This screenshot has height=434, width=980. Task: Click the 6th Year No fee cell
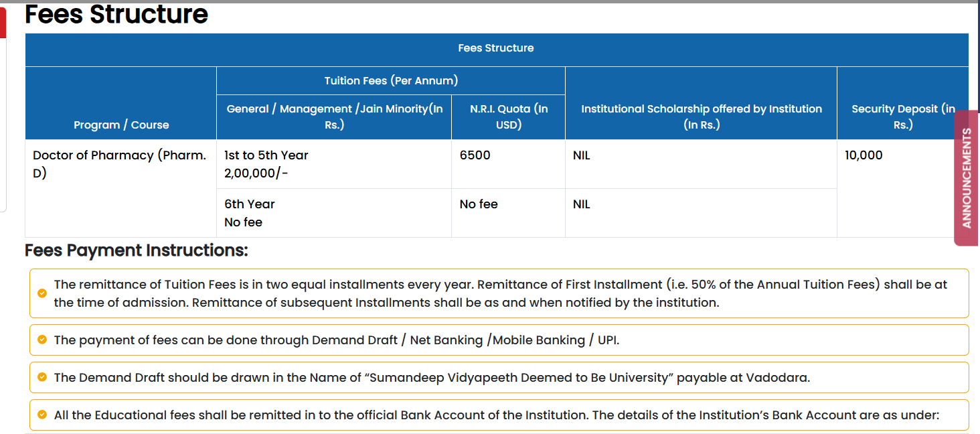pyautogui.click(x=250, y=213)
